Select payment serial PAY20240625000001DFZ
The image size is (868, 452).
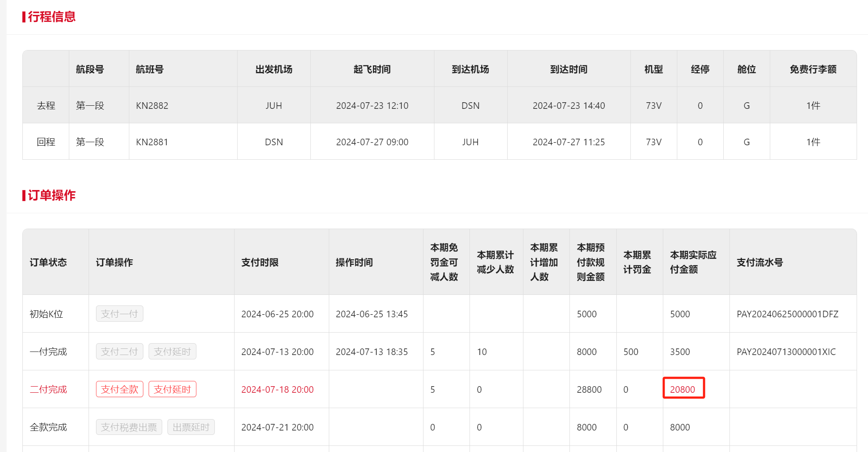click(787, 314)
